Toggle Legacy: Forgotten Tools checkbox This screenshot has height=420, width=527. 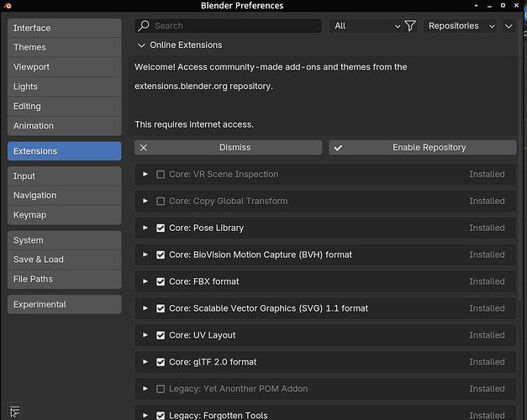161,416
